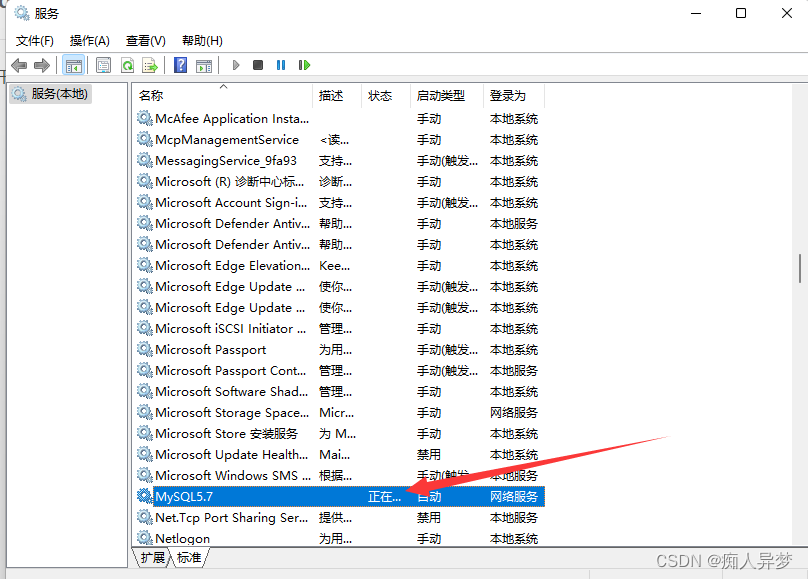The width and height of the screenshot is (808, 579).
Task: Click gear icon beside Net.Tcp Port Sharing
Action: 144,517
